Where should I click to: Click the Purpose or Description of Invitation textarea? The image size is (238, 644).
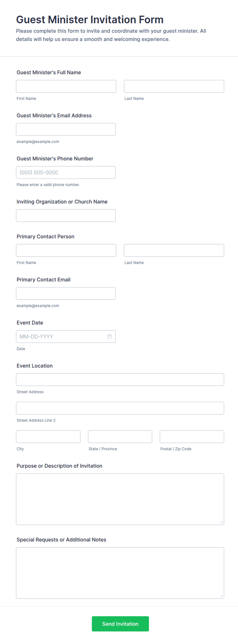(120, 499)
